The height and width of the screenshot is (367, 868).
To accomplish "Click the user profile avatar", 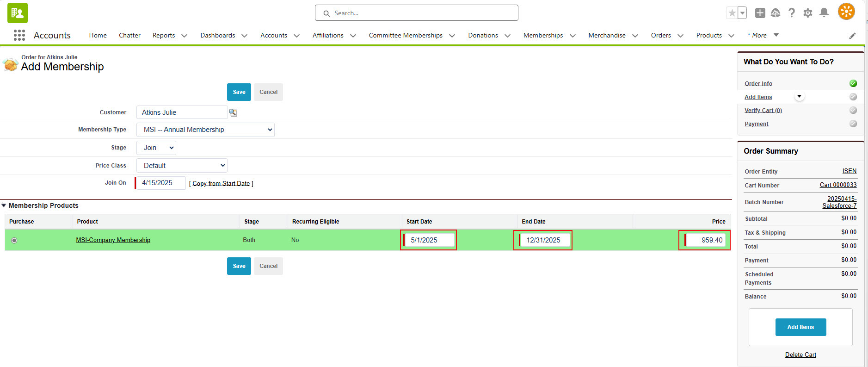I will pyautogui.click(x=846, y=12).
